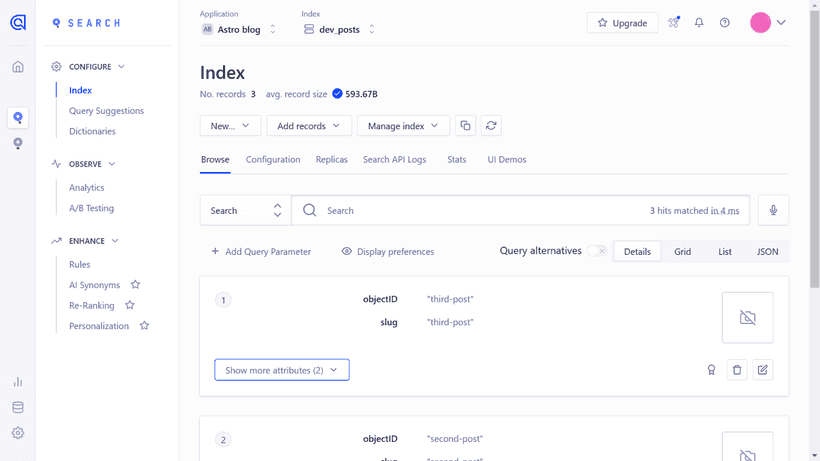
Task: Open the notifications bell
Action: click(x=699, y=22)
